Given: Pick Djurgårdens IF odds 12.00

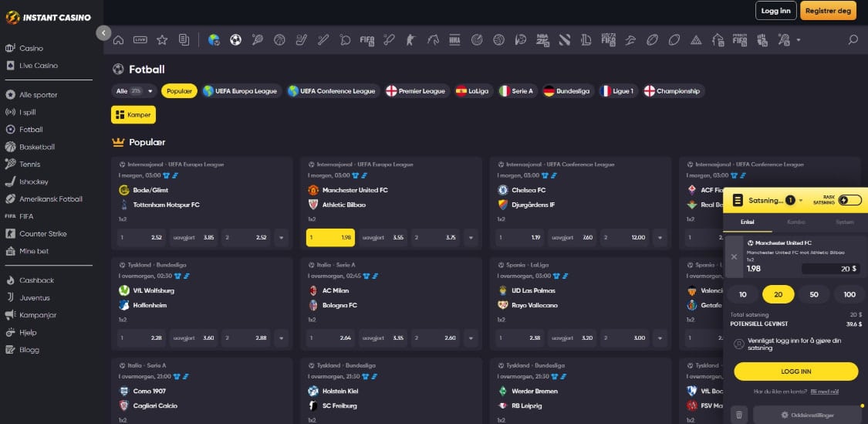Looking at the screenshot, I should (x=624, y=238).
